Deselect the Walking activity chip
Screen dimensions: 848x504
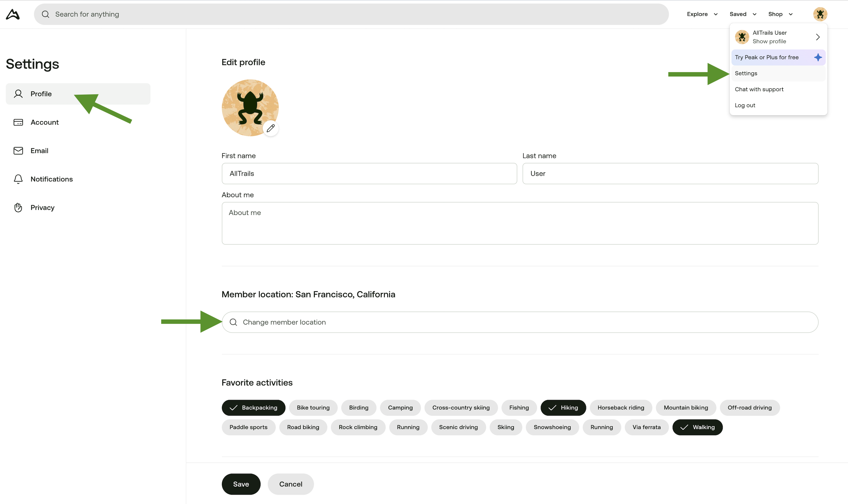coord(697,427)
